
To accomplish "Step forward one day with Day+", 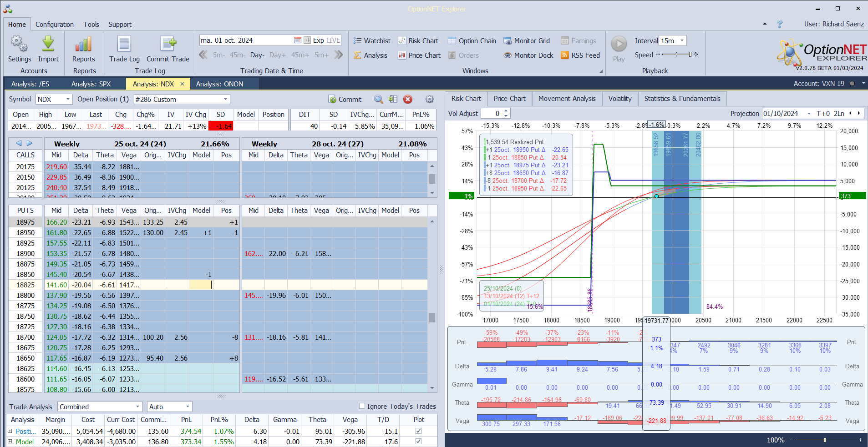I will point(278,55).
